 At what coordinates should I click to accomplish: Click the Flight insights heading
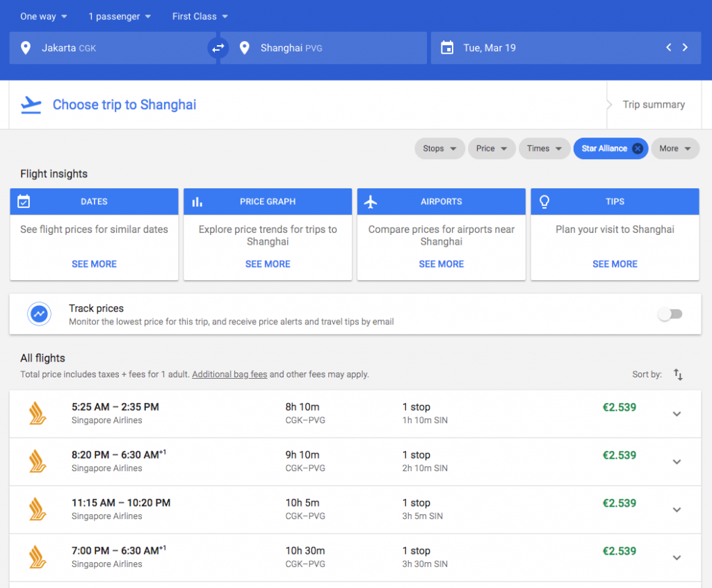[54, 174]
